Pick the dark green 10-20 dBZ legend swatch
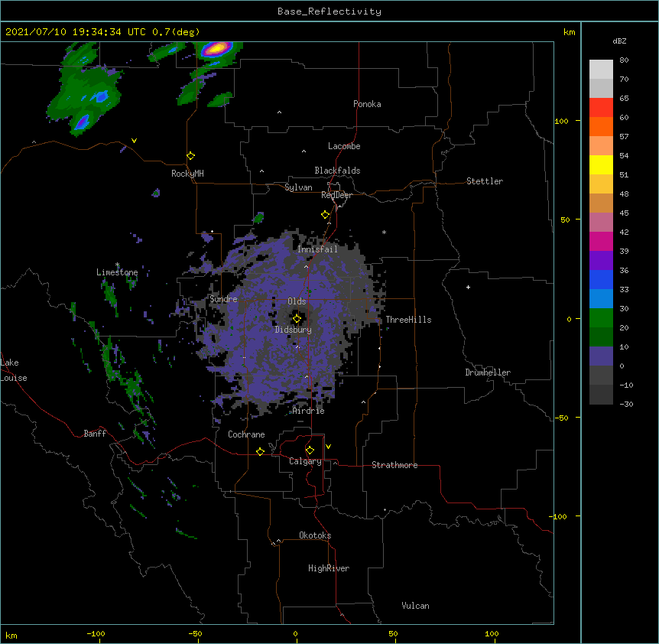659x644 pixels. [601, 337]
